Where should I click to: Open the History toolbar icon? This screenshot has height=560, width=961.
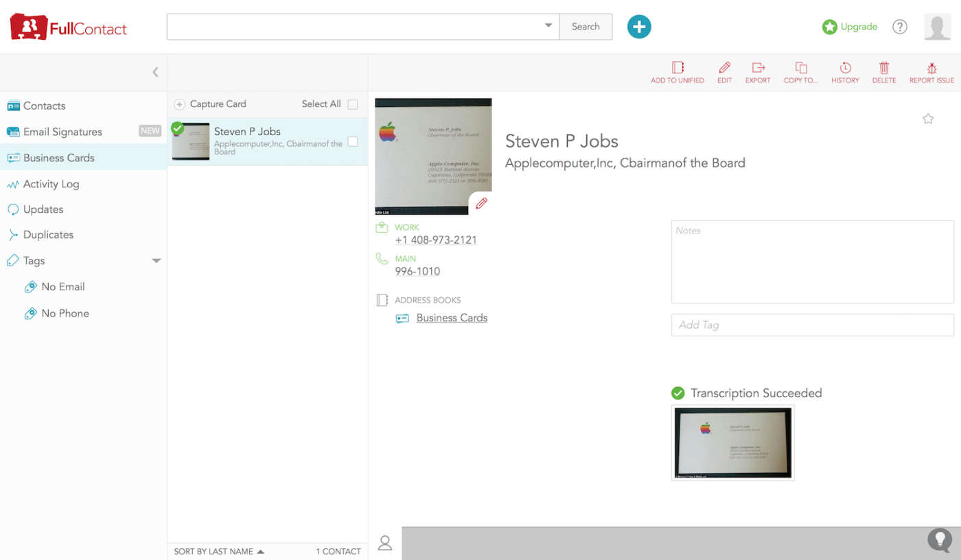(x=845, y=72)
